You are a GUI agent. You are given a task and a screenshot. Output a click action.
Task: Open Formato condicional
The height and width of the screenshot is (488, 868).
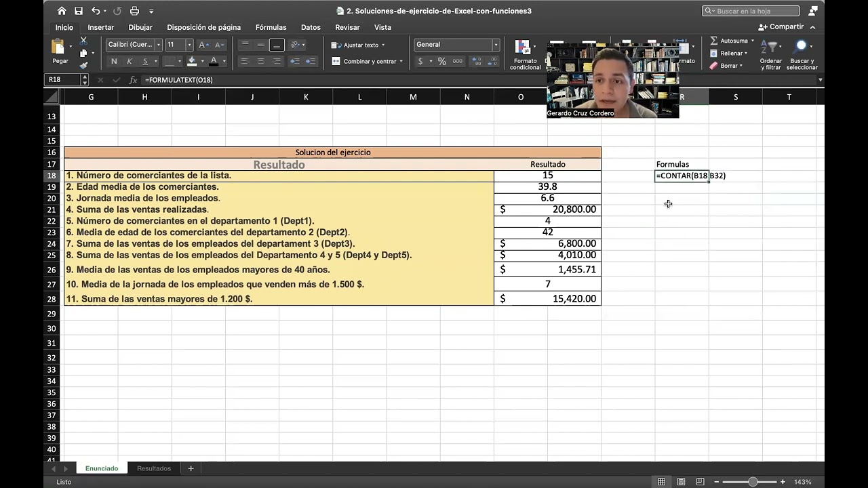(x=526, y=54)
